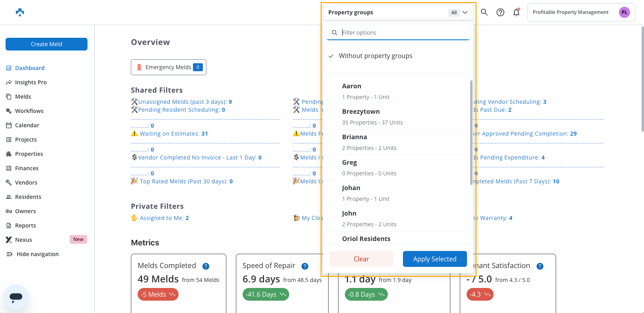Collapse the Property groups dropdown chevron
The width and height of the screenshot is (644, 313).
(x=465, y=12)
